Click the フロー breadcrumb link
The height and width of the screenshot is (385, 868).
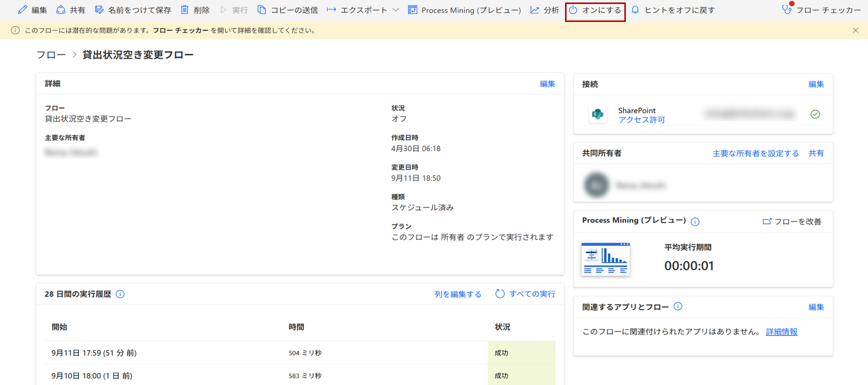51,55
